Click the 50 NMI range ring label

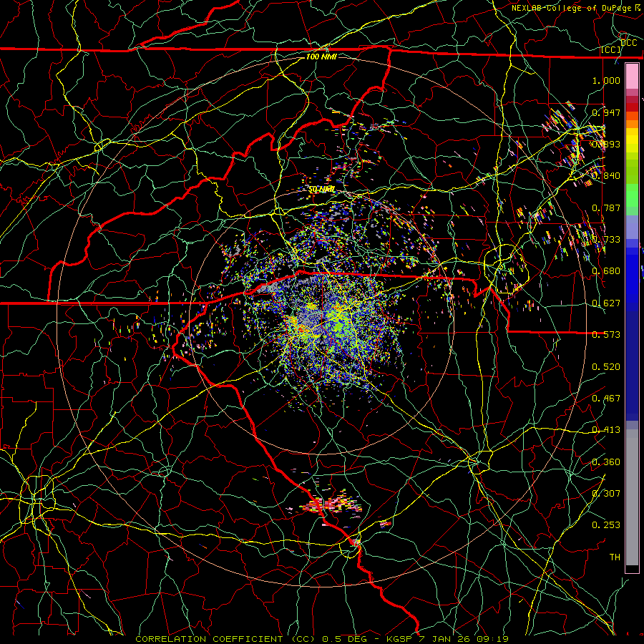[321, 190]
